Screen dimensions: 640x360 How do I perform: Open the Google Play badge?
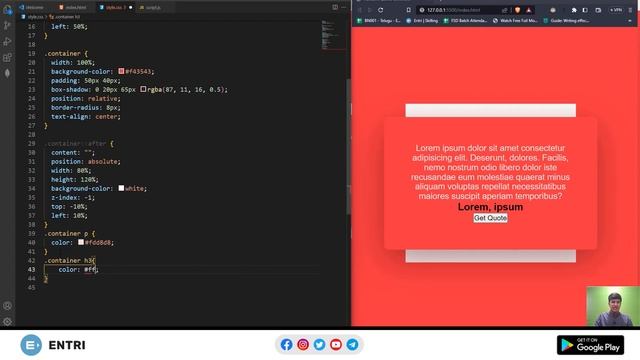(x=590, y=345)
